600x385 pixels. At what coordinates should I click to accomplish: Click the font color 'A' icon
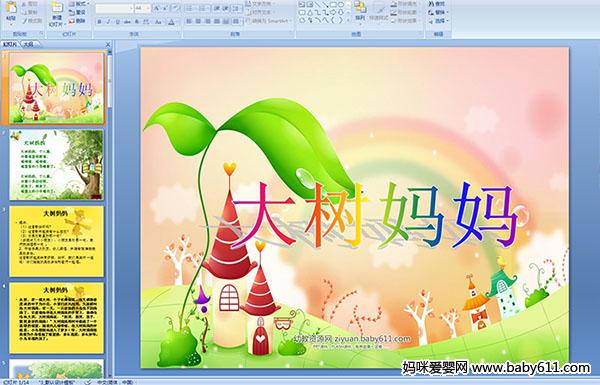coord(172,22)
